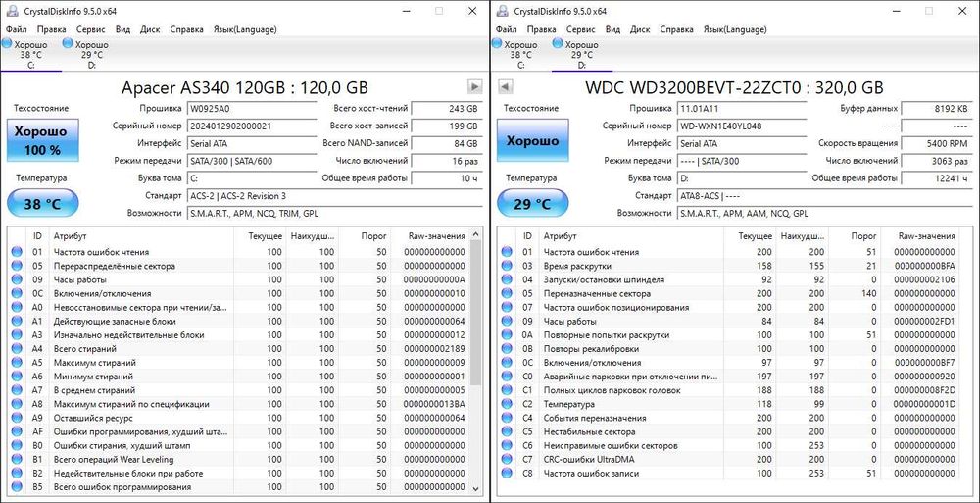The width and height of the screenshot is (980, 503).
Task: Open Язык(Language) menu in right window
Action: (x=735, y=29)
